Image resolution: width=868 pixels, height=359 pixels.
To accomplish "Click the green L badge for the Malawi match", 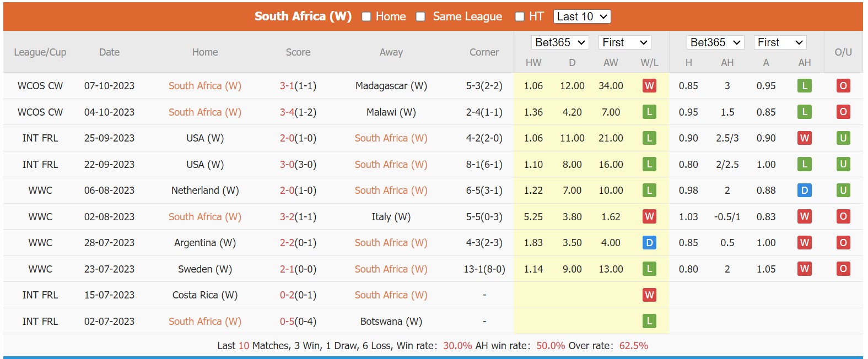I will [x=649, y=112].
